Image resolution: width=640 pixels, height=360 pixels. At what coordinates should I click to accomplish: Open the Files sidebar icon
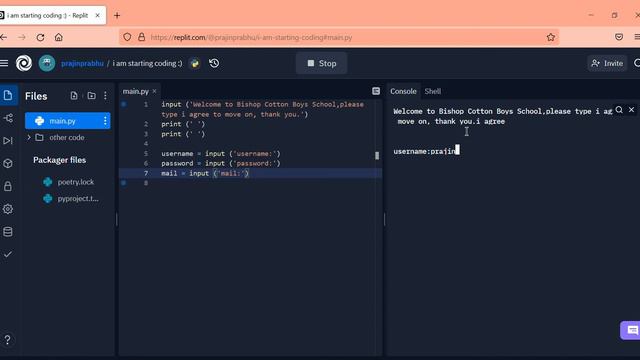tap(8, 96)
